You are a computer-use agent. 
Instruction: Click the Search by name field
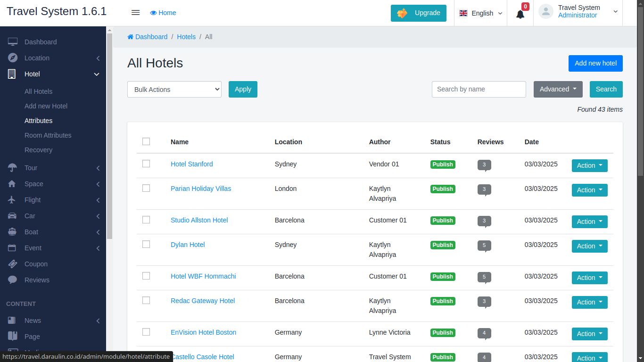(479, 89)
